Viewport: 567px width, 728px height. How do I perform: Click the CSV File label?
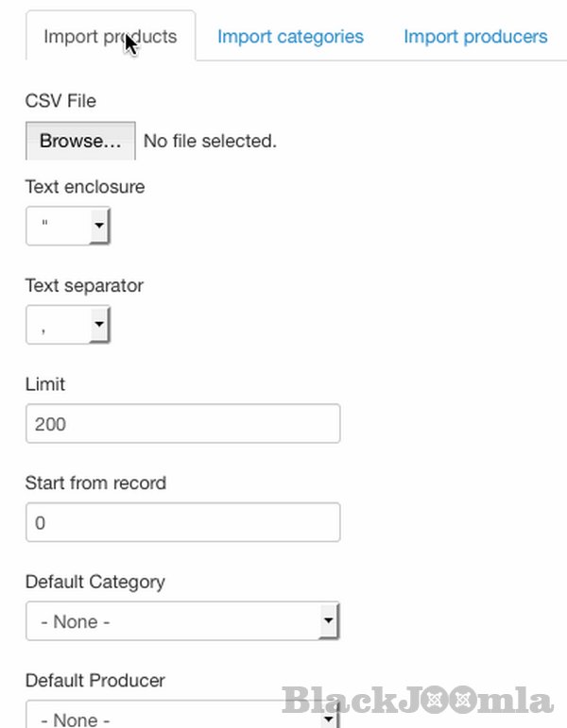coord(60,101)
